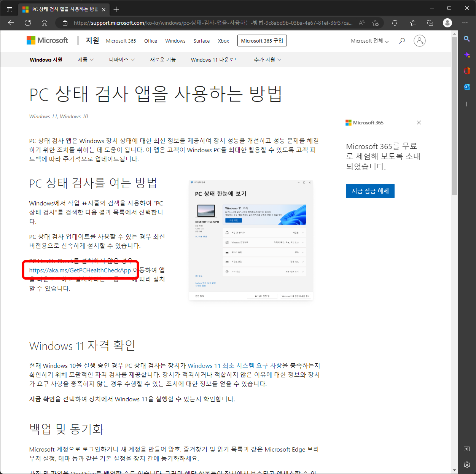
Task: Expand the 제품 dropdown menu
Action: pyautogui.click(x=85, y=59)
